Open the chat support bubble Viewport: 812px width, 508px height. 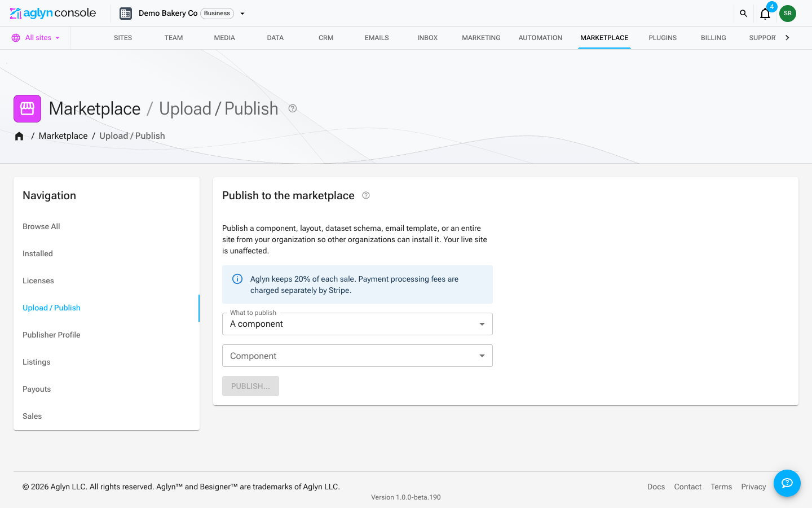point(787,483)
